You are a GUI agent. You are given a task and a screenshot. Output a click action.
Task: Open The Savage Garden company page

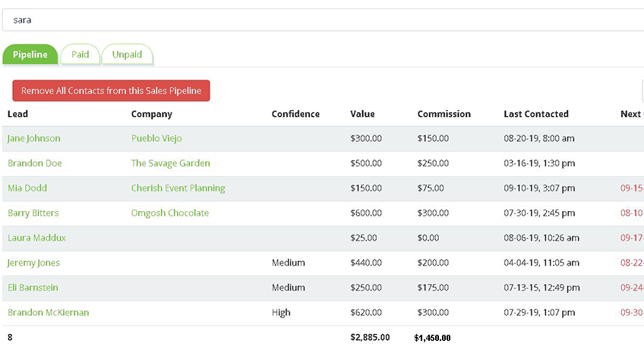pos(171,163)
